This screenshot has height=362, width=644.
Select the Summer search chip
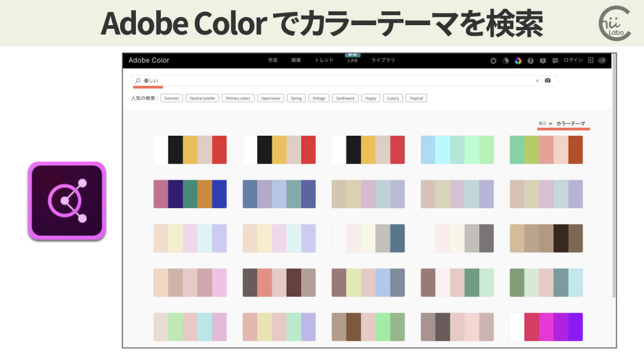171,98
